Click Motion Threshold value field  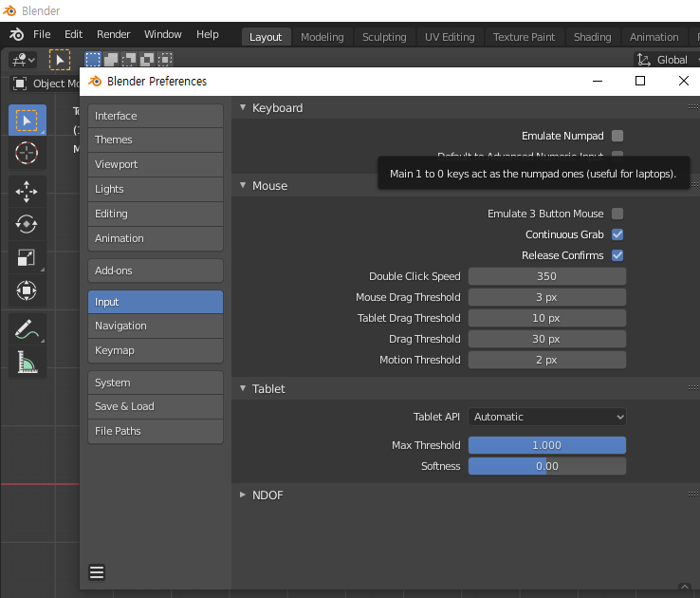tap(547, 360)
